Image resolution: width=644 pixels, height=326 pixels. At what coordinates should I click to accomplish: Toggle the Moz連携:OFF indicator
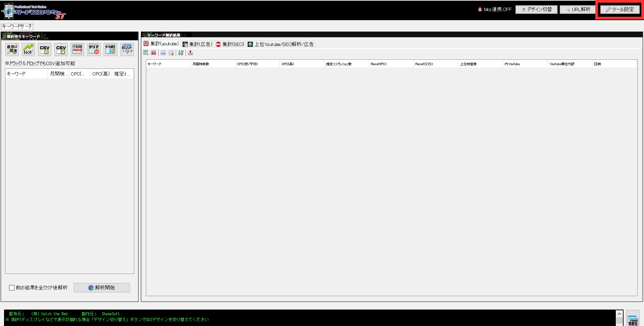[x=495, y=9]
